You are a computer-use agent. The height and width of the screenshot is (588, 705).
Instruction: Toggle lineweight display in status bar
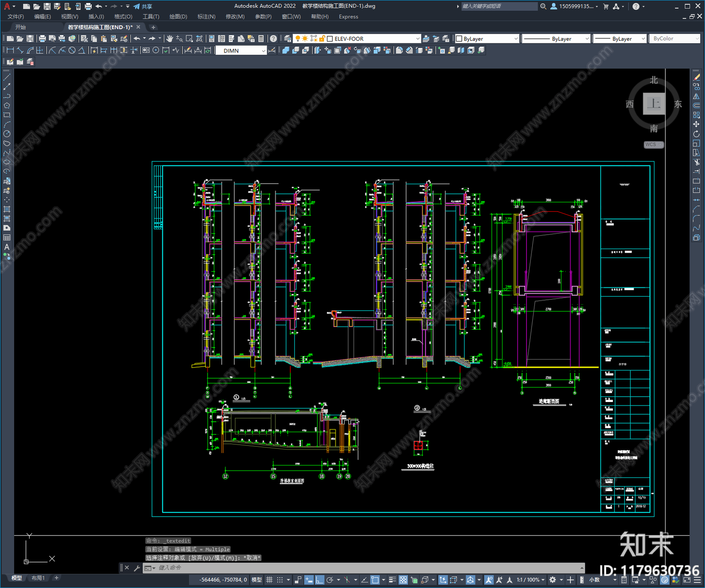point(392,580)
